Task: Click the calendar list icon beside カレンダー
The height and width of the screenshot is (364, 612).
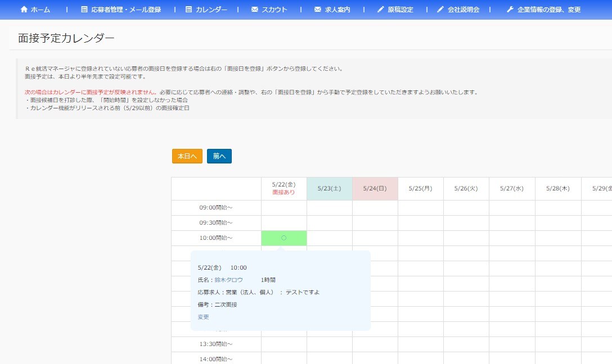Action: pos(188,10)
